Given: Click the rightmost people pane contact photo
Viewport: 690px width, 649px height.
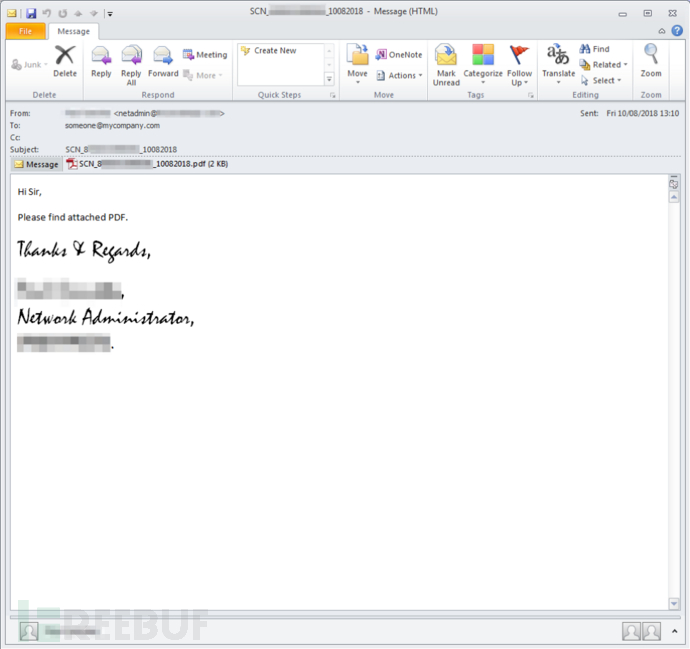Looking at the screenshot, I should point(651,631).
